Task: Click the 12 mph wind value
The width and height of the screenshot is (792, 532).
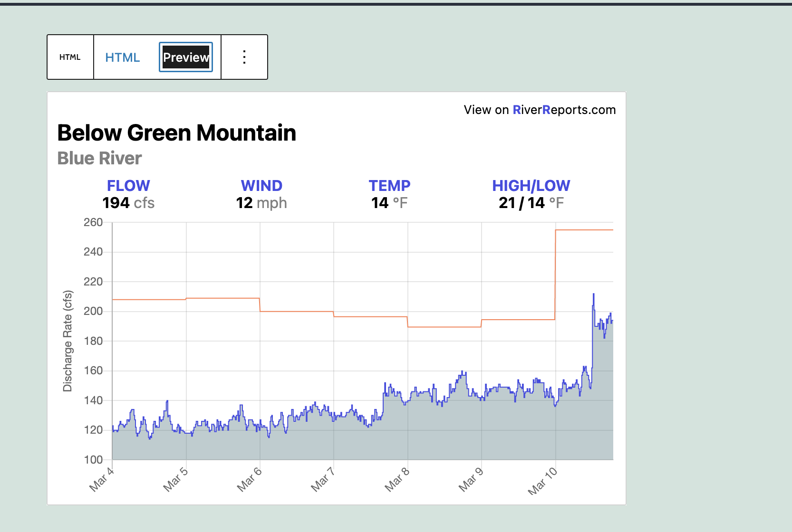Action: pyautogui.click(x=261, y=203)
